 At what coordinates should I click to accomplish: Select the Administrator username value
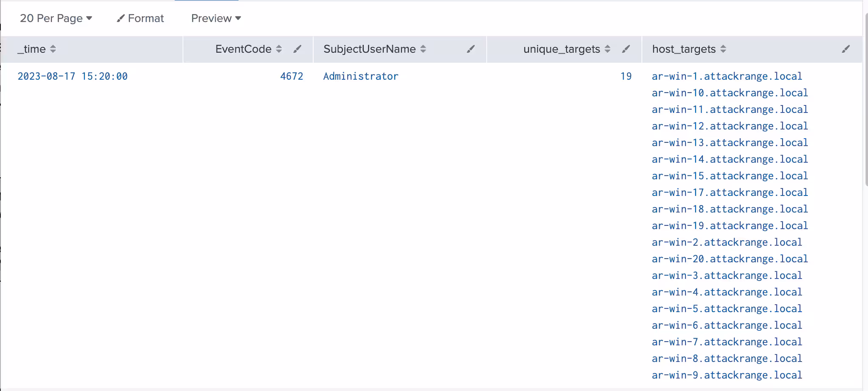coord(361,76)
